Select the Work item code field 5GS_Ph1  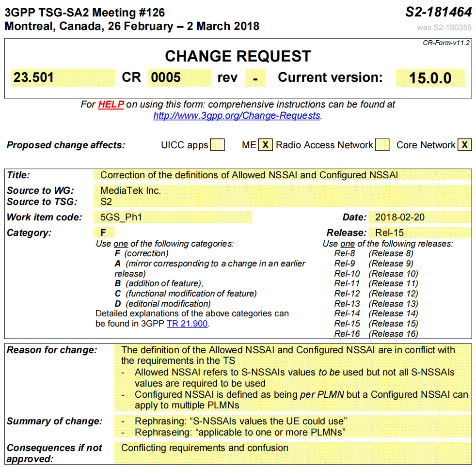click(x=172, y=217)
